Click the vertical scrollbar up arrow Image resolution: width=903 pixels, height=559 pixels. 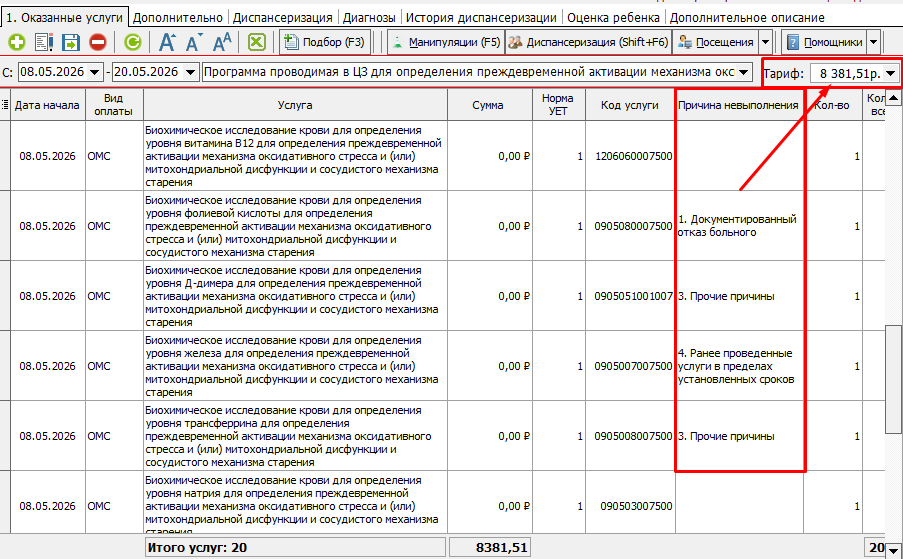point(893,98)
